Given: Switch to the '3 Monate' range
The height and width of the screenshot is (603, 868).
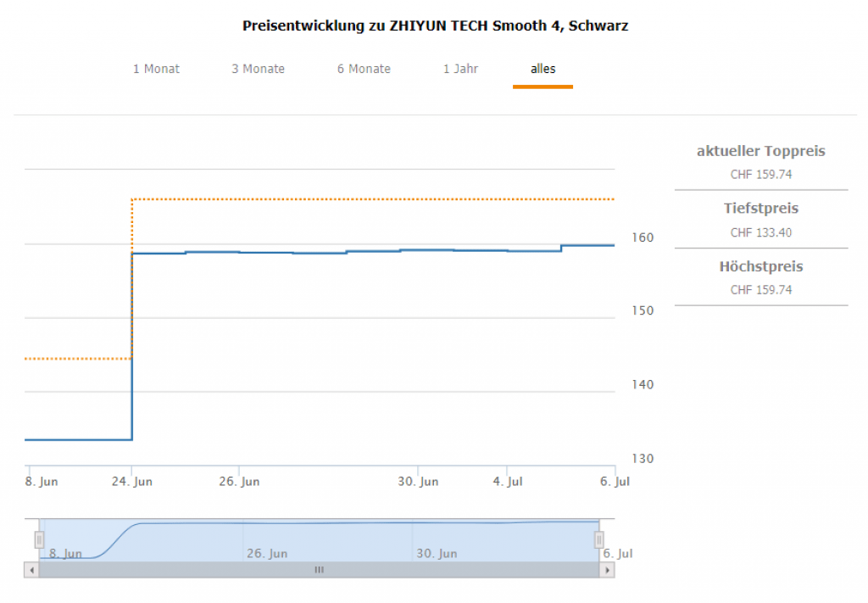Looking at the screenshot, I should [259, 69].
